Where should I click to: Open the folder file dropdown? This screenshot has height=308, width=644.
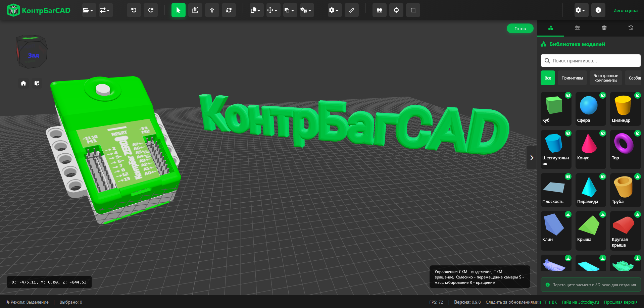(x=88, y=10)
